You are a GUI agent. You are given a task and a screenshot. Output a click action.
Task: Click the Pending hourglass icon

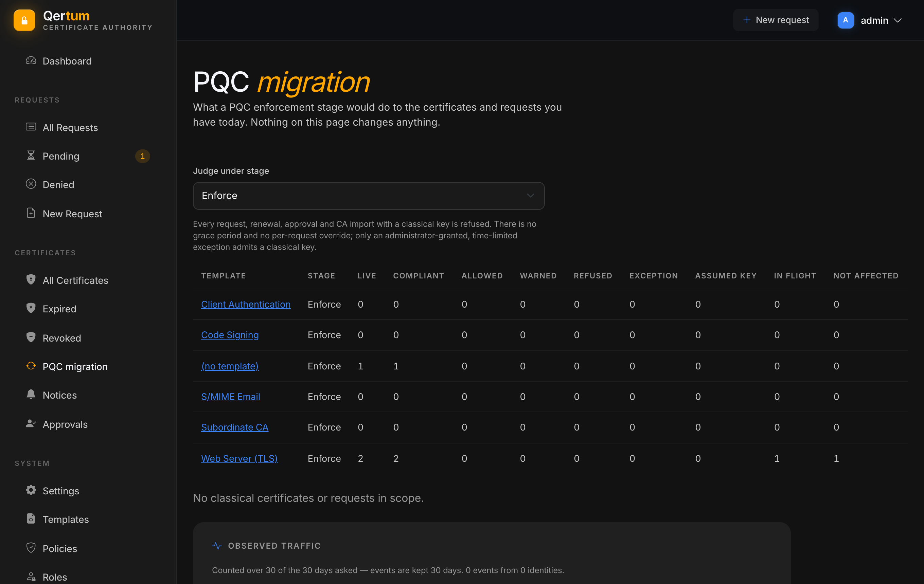click(31, 155)
